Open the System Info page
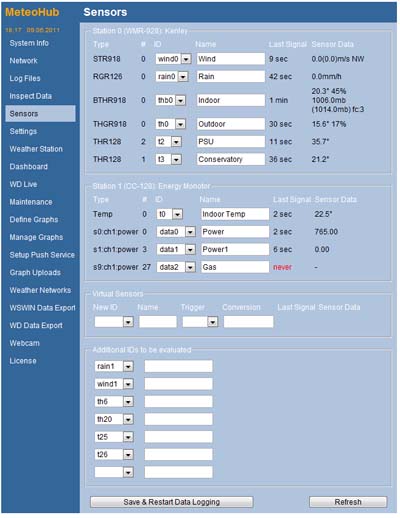 point(29,43)
